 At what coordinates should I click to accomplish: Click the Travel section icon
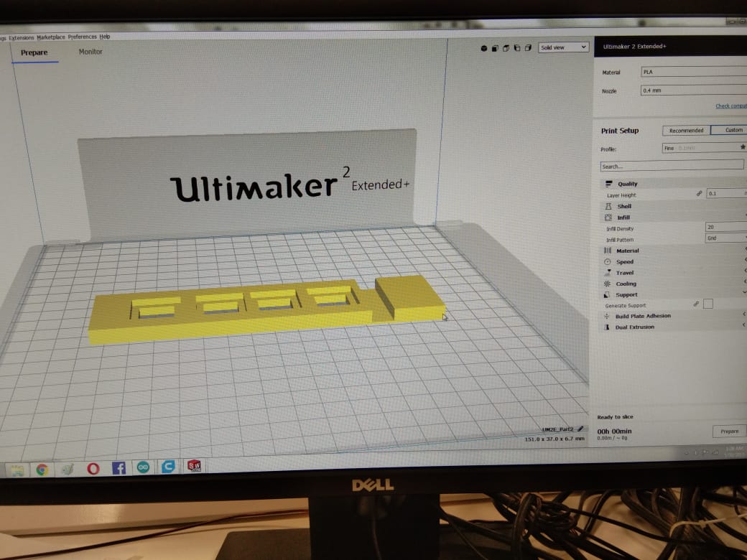[x=608, y=273]
